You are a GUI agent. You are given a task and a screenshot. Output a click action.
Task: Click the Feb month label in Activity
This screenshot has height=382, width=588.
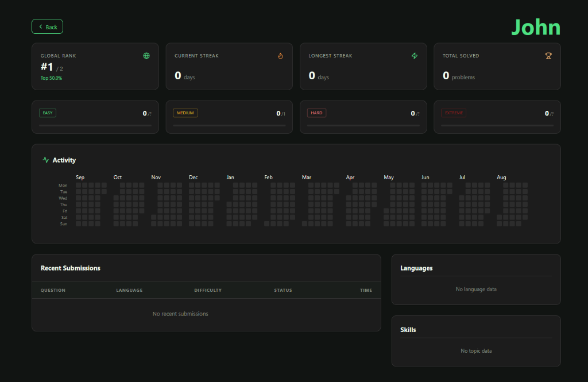tap(269, 177)
